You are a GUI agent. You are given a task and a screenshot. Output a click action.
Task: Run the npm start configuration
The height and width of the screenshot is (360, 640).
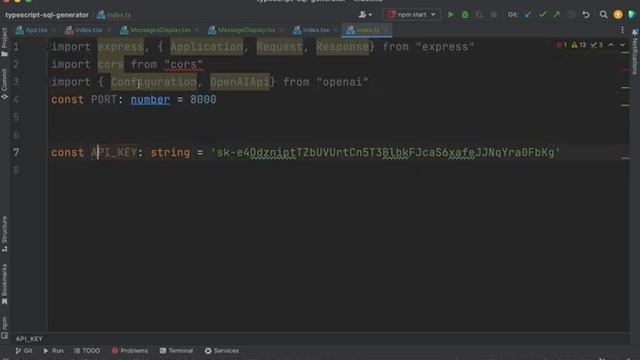[x=451, y=15]
